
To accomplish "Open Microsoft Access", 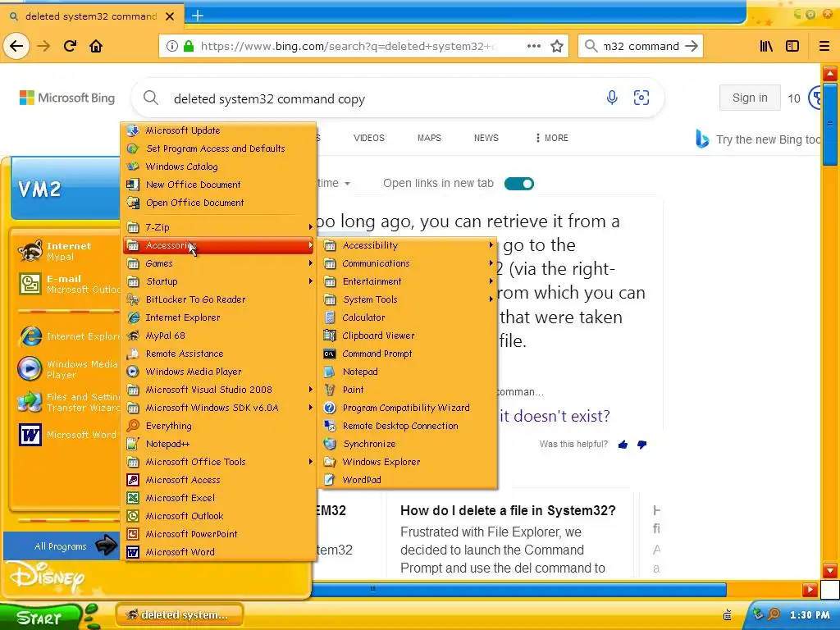I will coord(183,480).
